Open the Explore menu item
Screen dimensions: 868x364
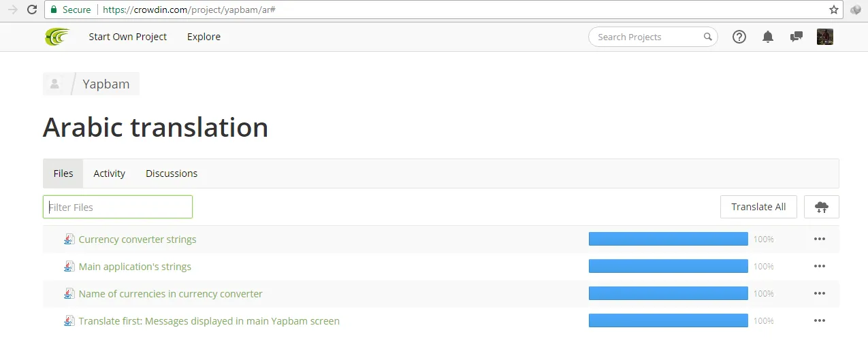coord(204,37)
